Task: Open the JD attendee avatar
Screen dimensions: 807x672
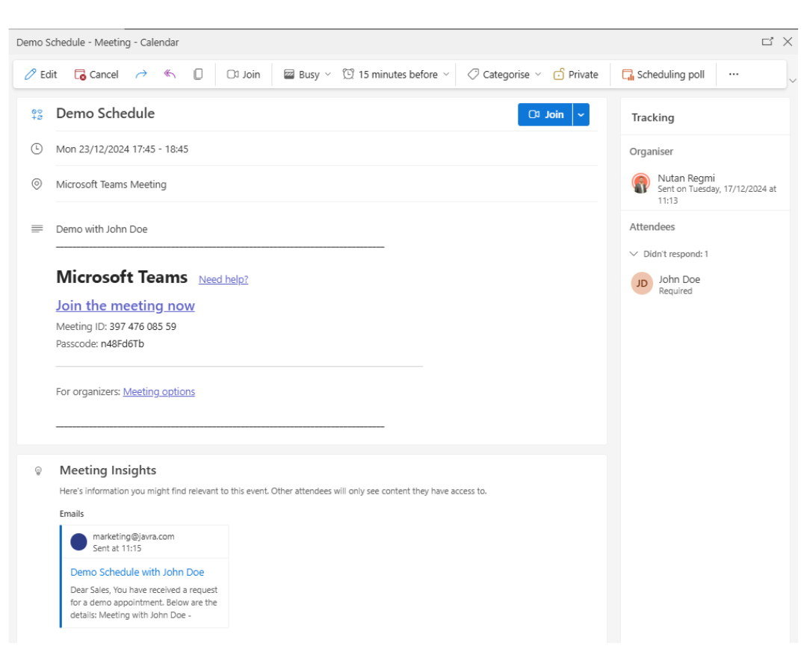Action: [x=642, y=283]
